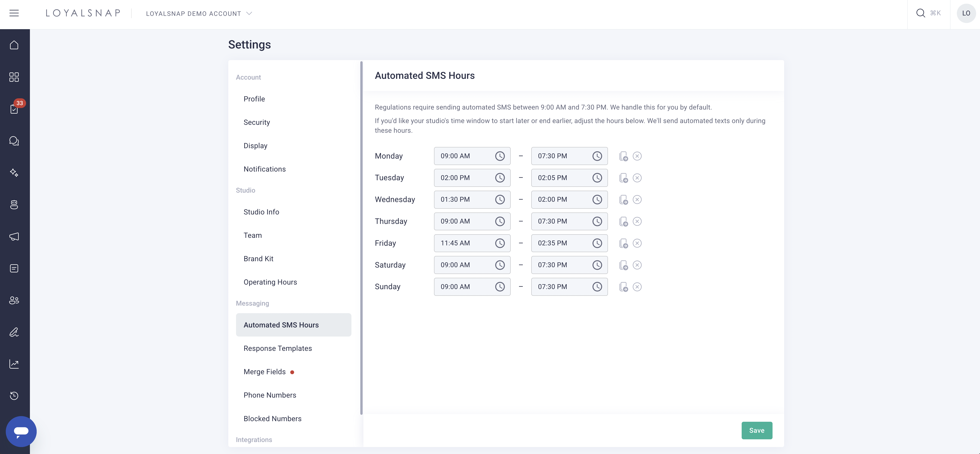Screen dimensions: 980x454
Task: Expand the LoyalSnap Demo Account switcher
Action: click(199, 13)
